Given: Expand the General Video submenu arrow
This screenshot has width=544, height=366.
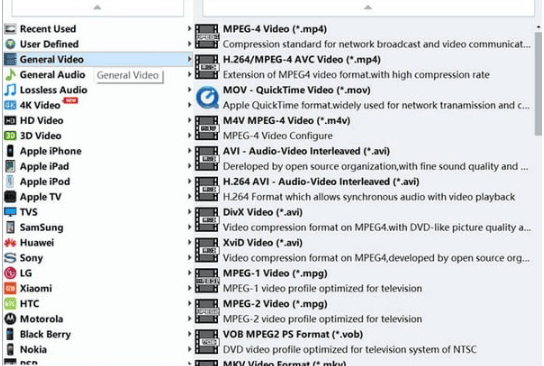Looking at the screenshot, I should click(189, 59).
